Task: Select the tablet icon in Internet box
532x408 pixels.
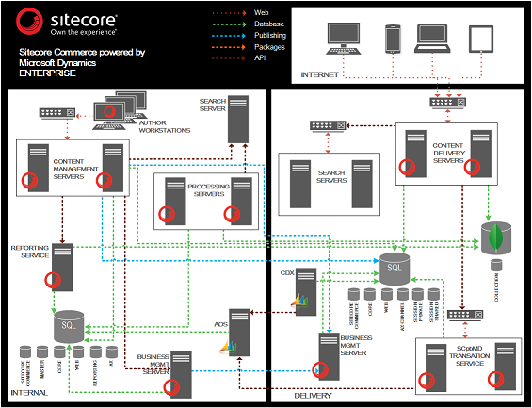Action: 481,39
